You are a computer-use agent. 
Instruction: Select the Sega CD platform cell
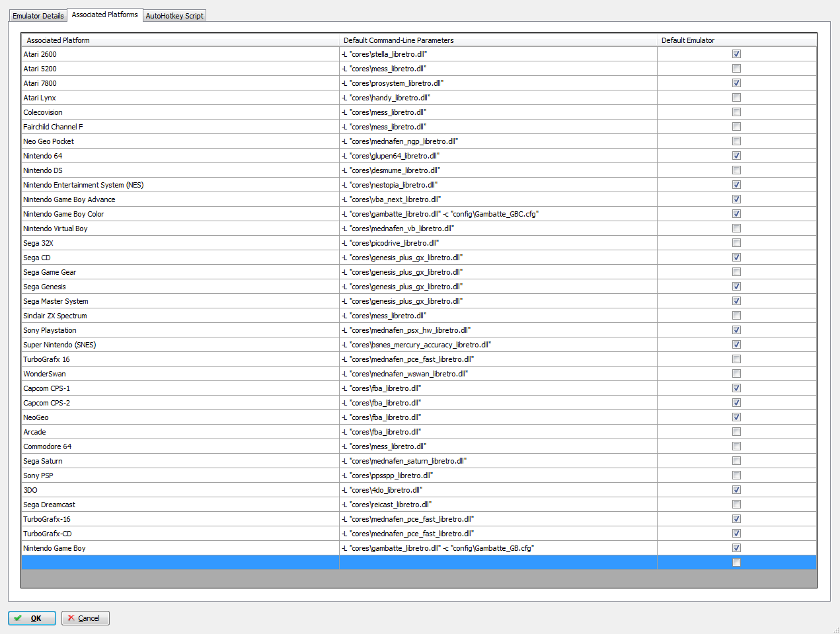(x=180, y=258)
